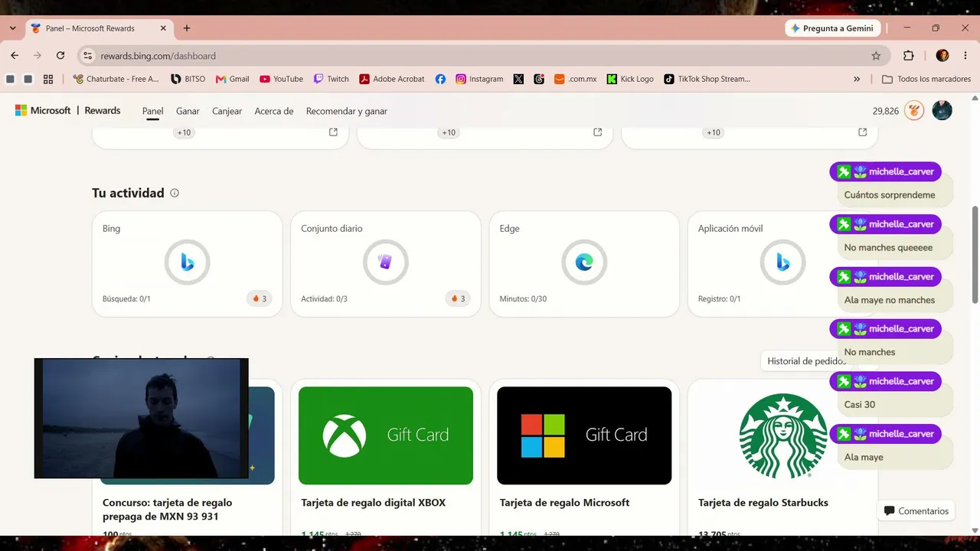Open the Acerca de tab

point(274,111)
